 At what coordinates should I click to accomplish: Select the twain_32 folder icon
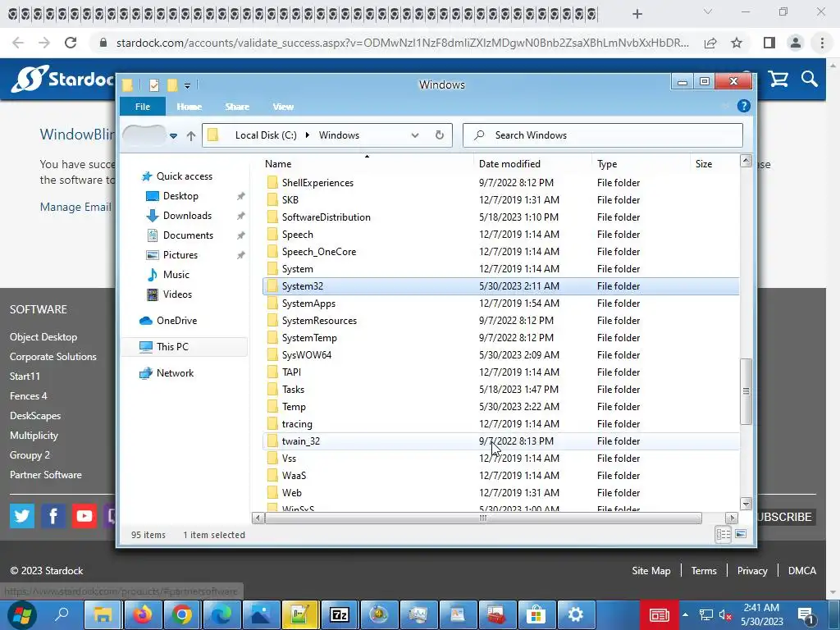(x=272, y=441)
